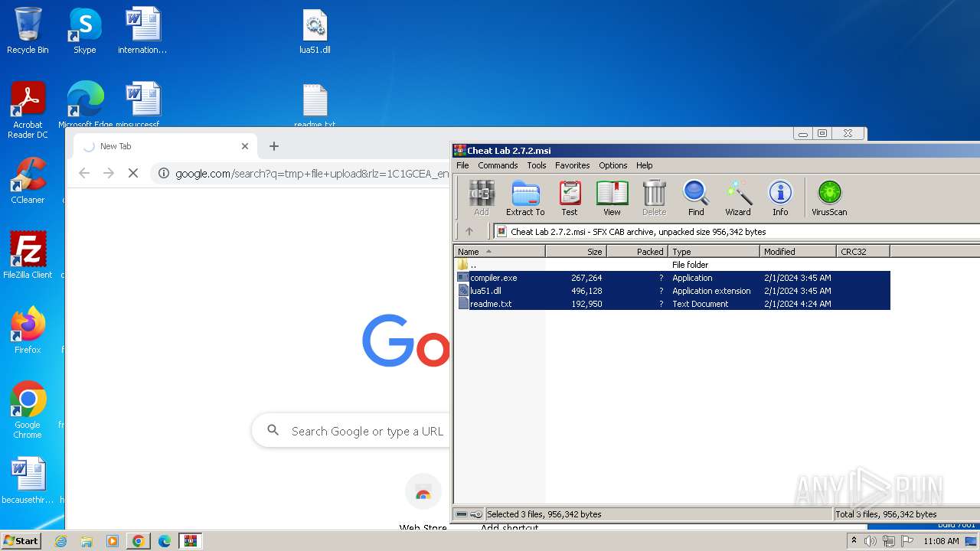Open Google Chrome desktop shortcut
980x551 pixels.
(x=28, y=410)
